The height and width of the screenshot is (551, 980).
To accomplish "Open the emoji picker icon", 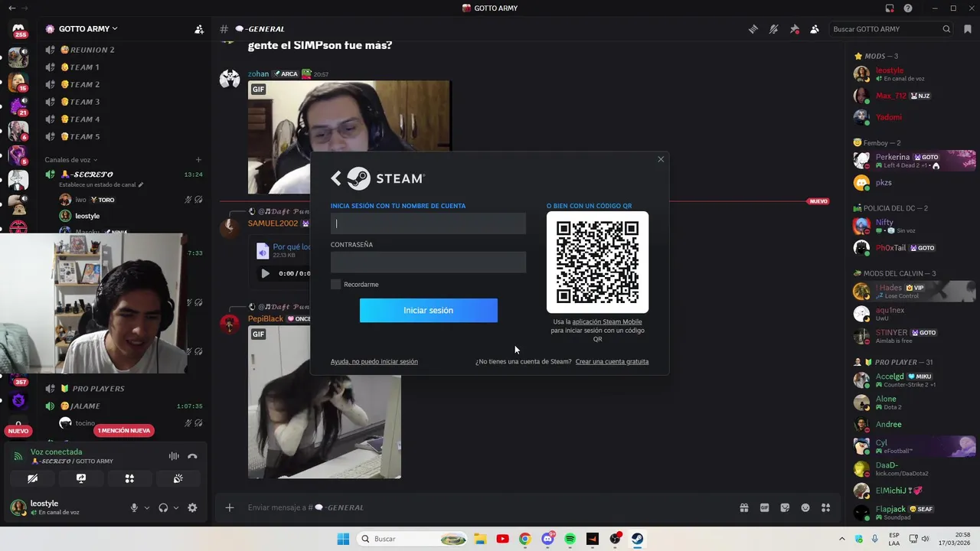I will pos(805,507).
